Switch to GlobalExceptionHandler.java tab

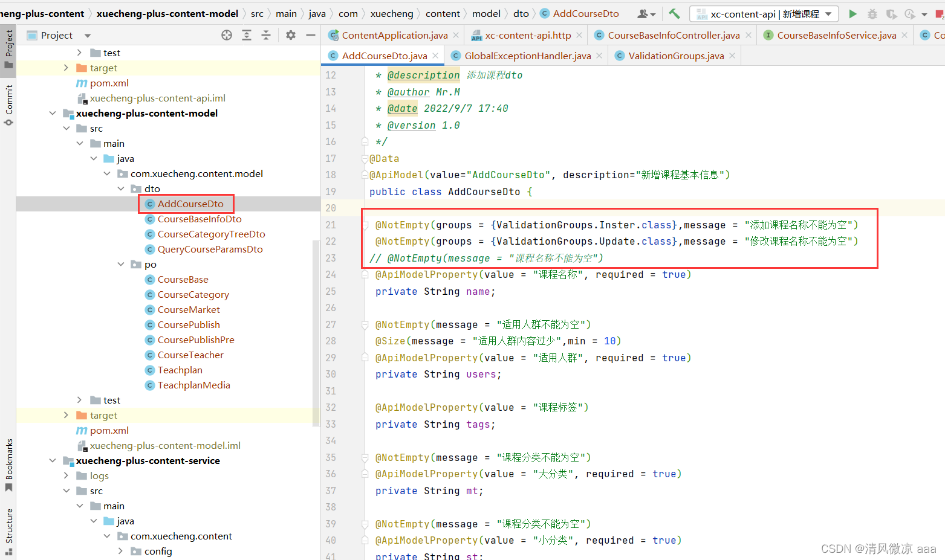pyautogui.click(x=527, y=56)
